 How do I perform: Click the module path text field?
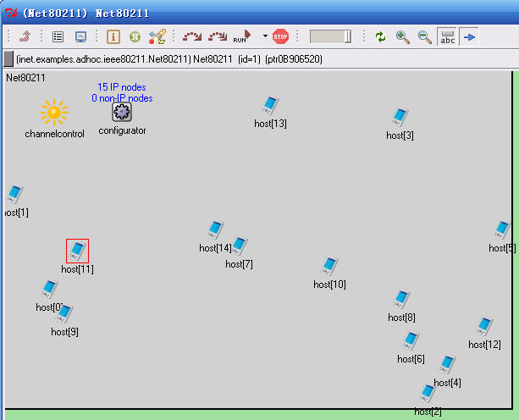point(169,59)
